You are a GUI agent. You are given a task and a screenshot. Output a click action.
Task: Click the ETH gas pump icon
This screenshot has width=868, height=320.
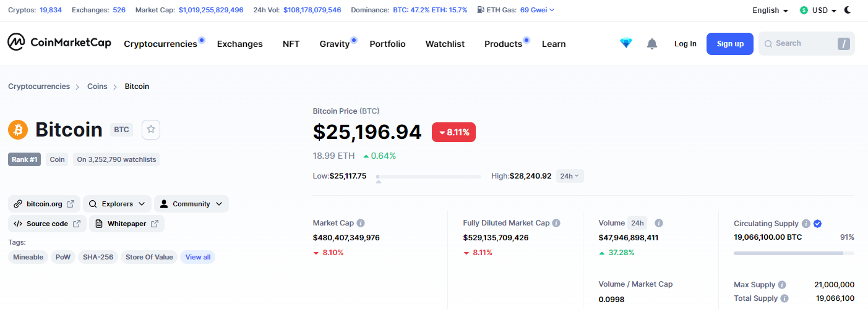[481, 10]
